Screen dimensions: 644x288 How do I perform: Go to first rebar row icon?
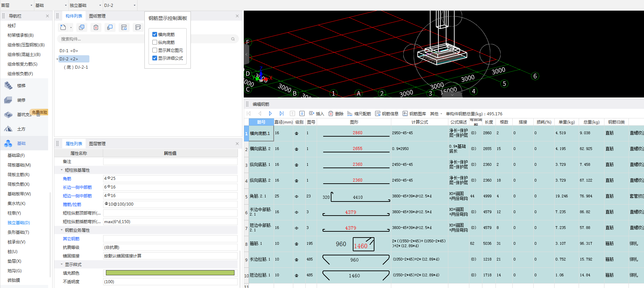[x=249, y=114]
